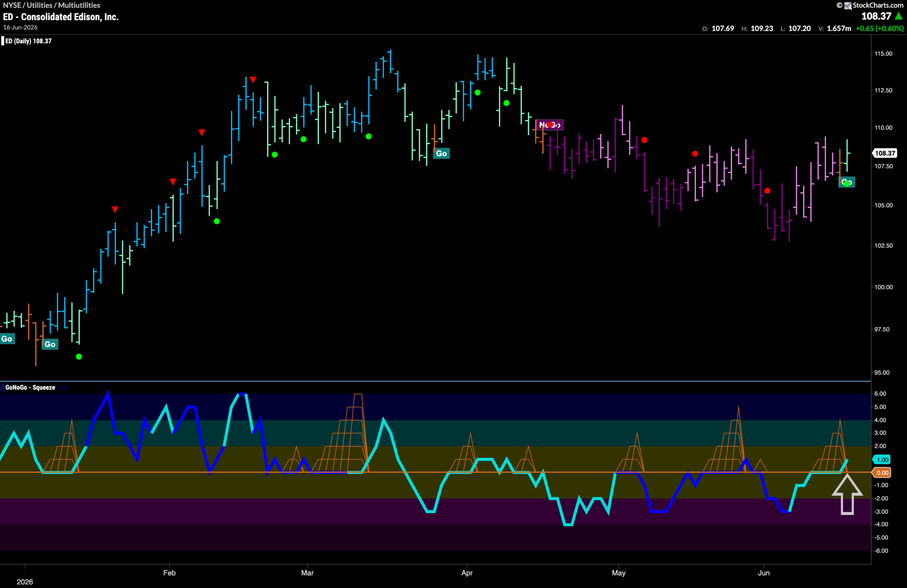Click the May label on time axis

point(619,573)
